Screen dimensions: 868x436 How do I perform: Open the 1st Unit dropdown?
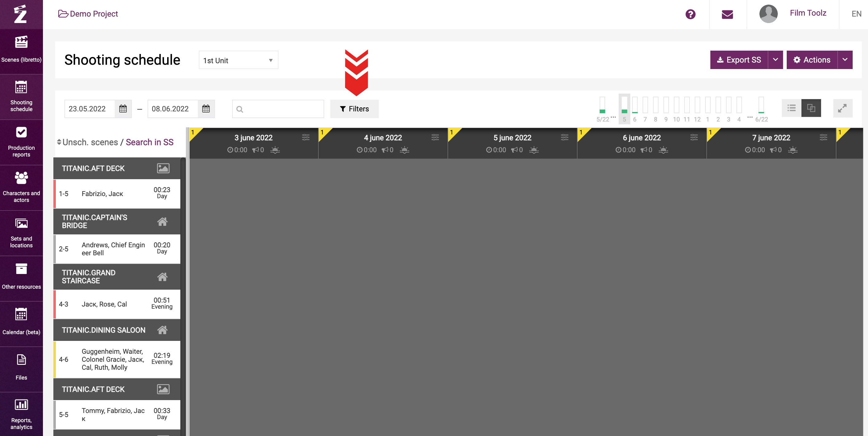pyautogui.click(x=238, y=60)
